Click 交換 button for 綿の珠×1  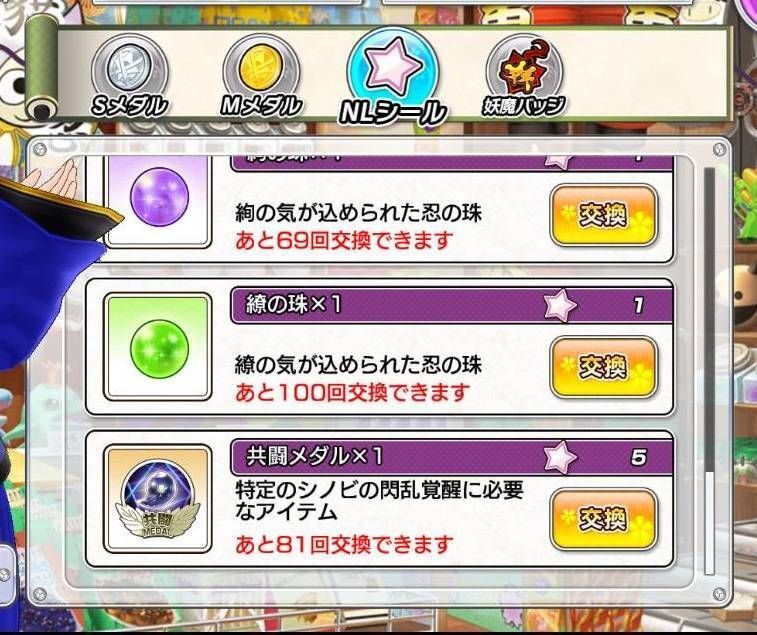(x=604, y=367)
